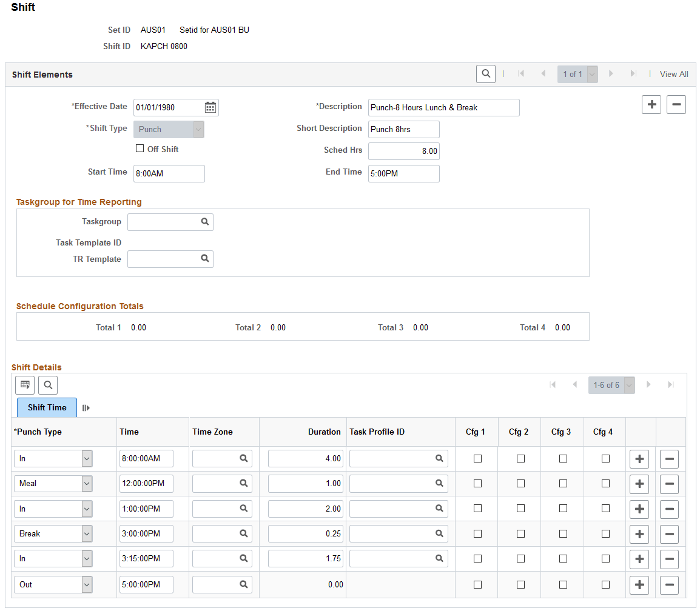
Task: Delete the Meal punch row
Action: coord(669,484)
